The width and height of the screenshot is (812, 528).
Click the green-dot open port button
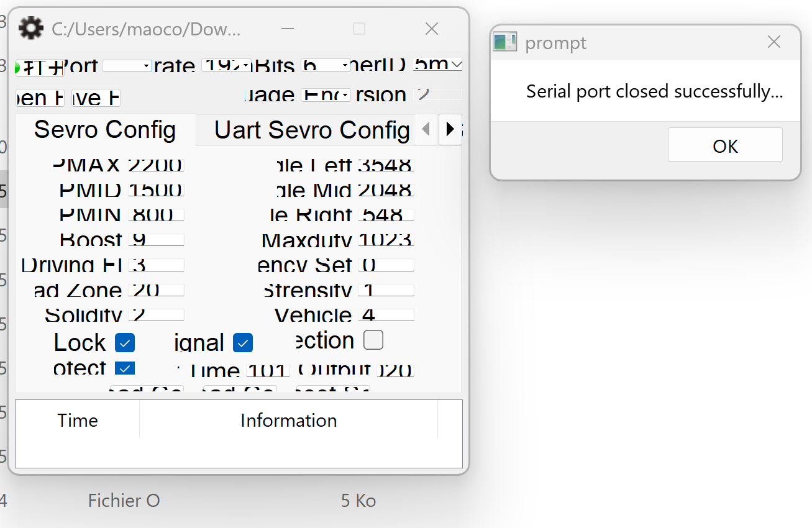39,68
